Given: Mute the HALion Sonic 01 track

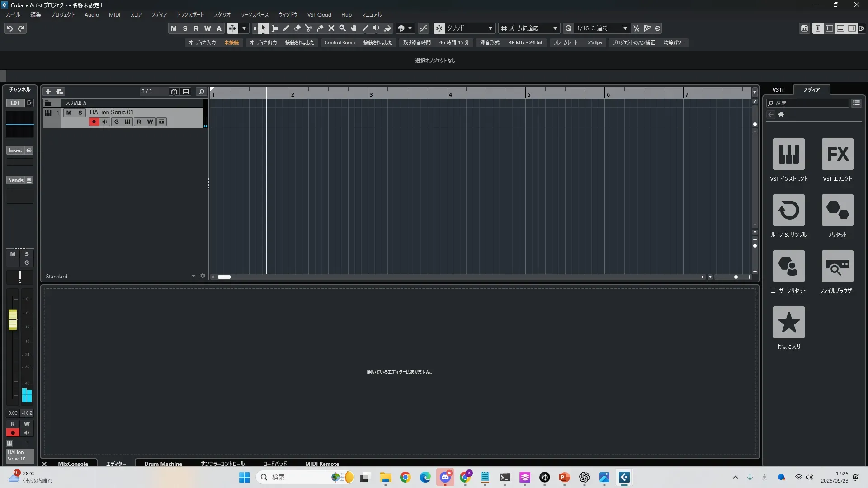Looking at the screenshot, I should 69,113.
